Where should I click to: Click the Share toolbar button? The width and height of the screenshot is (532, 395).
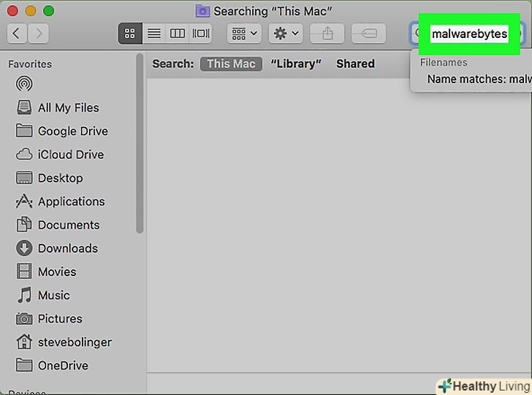(x=327, y=34)
